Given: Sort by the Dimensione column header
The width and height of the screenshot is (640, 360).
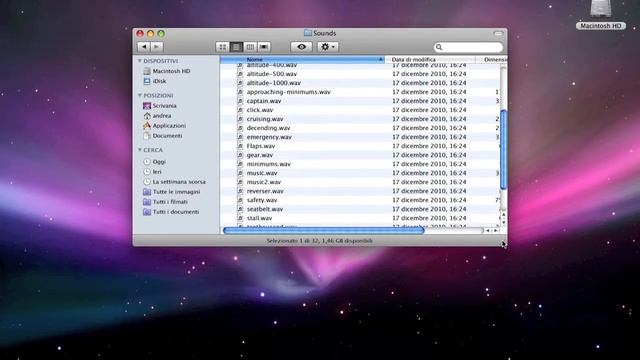Looking at the screenshot, I should coord(491,60).
